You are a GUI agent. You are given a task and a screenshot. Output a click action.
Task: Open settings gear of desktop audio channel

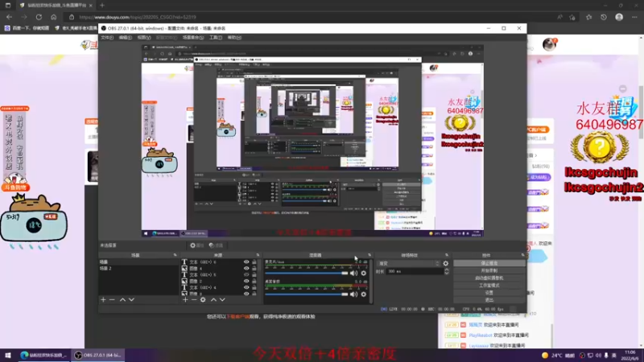coord(364,294)
